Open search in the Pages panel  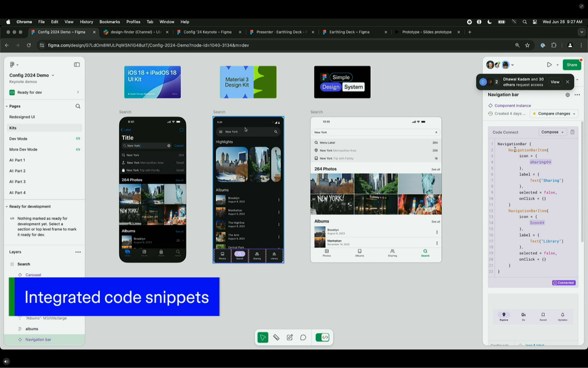point(78,106)
